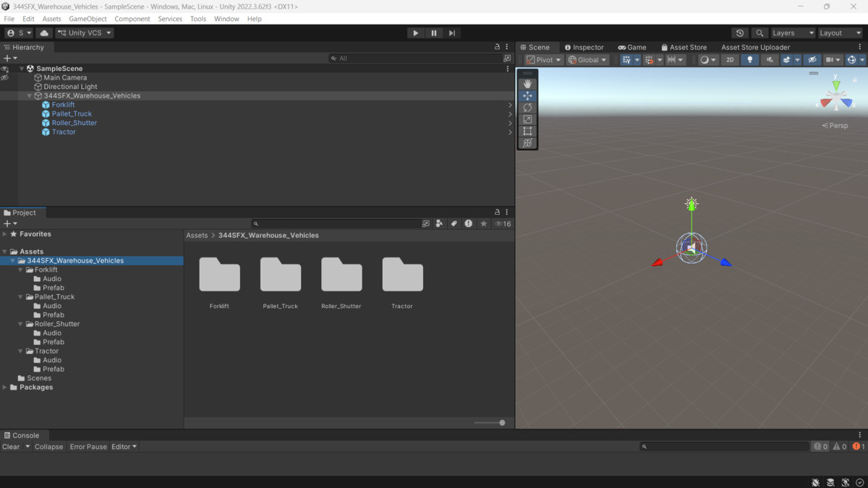Viewport: 868px width, 488px height.
Task: Open the Layout dropdown
Action: click(x=840, y=33)
